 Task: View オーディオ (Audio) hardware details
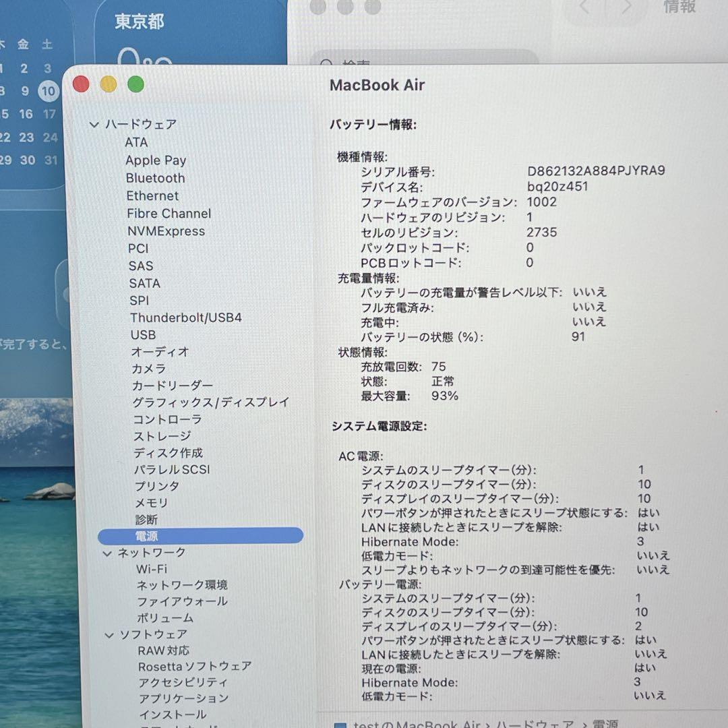pos(158,351)
